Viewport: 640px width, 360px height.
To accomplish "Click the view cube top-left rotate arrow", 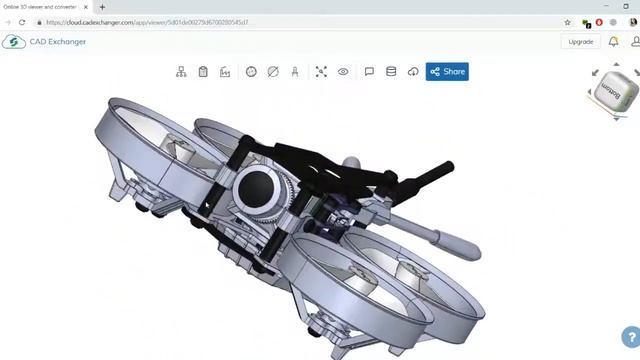I will click(x=595, y=73).
